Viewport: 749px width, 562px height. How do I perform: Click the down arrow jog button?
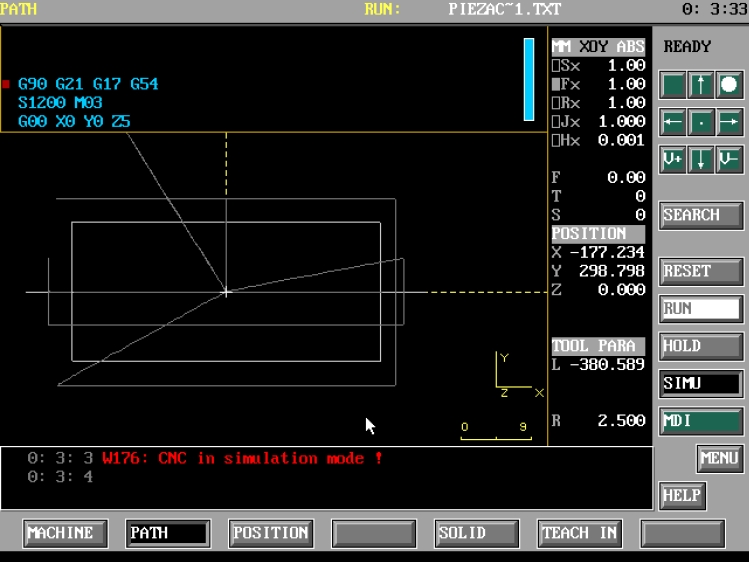click(x=701, y=160)
